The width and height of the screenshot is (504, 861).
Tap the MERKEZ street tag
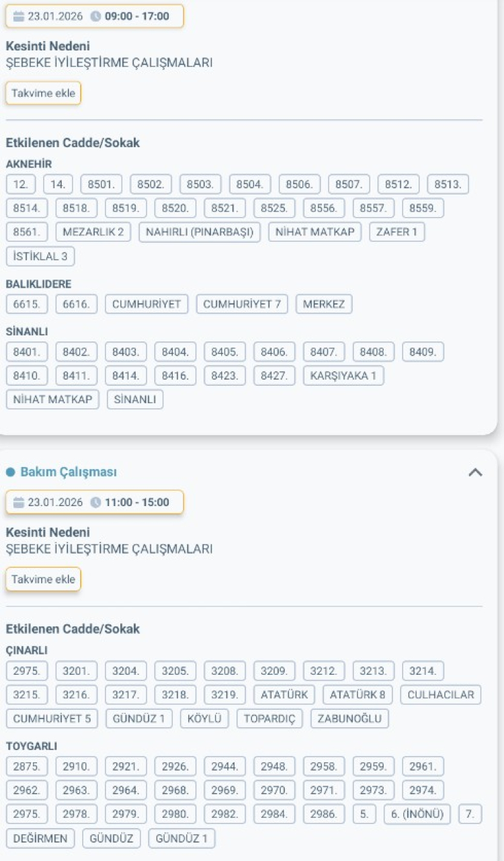coord(324,304)
